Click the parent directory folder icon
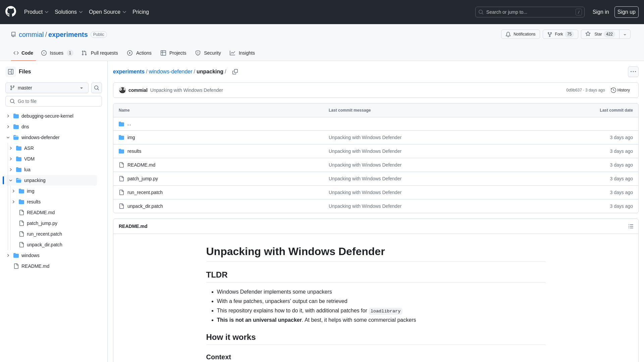The image size is (644, 362). (121, 124)
